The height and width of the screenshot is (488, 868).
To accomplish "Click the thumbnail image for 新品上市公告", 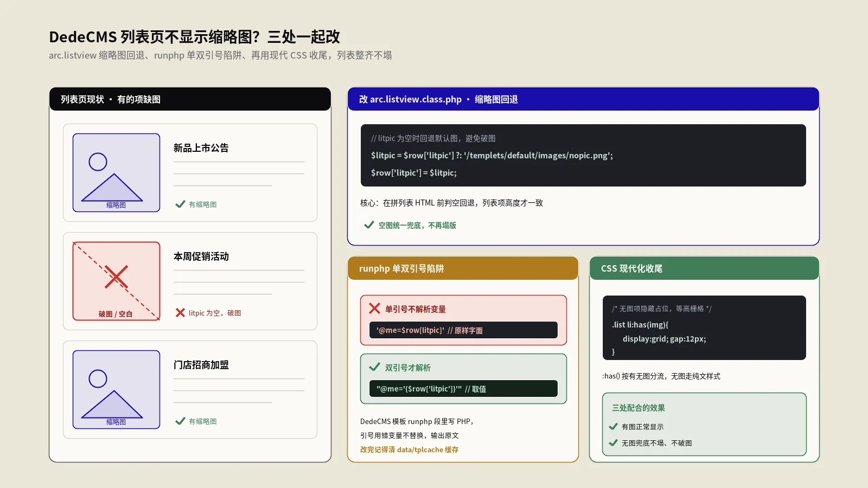I will (x=116, y=172).
